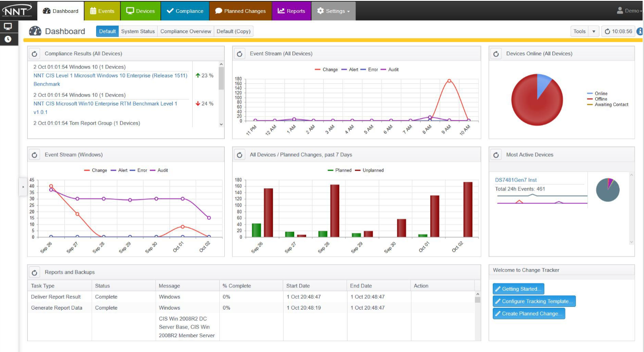Image resolution: width=644 pixels, height=352 pixels.
Task: Toggle Change series in All Devices event legend
Action: pos(326,69)
